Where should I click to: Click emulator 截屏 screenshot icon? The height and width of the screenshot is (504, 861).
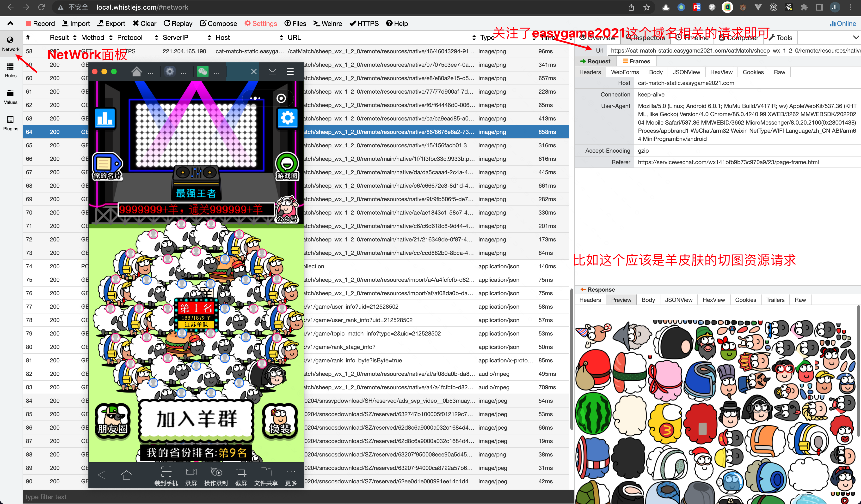tap(241, 476)
